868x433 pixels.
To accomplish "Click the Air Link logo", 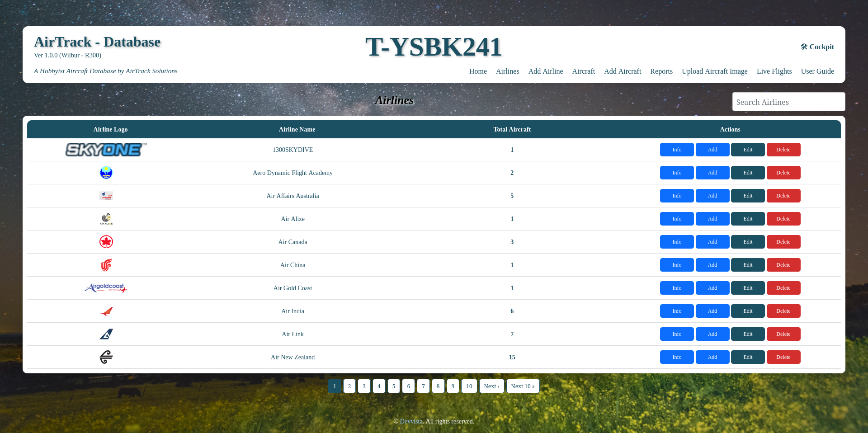I will (106, 334).
